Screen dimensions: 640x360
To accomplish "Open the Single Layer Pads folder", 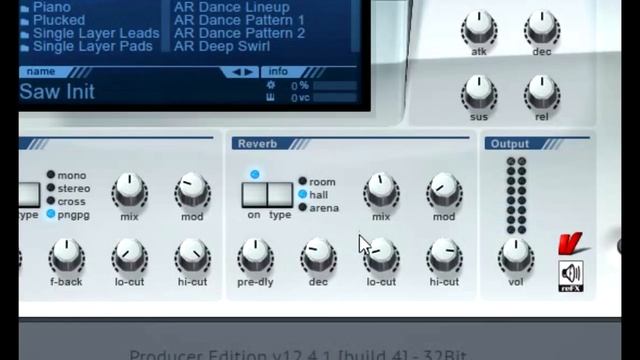I will [x=87, y=46].
